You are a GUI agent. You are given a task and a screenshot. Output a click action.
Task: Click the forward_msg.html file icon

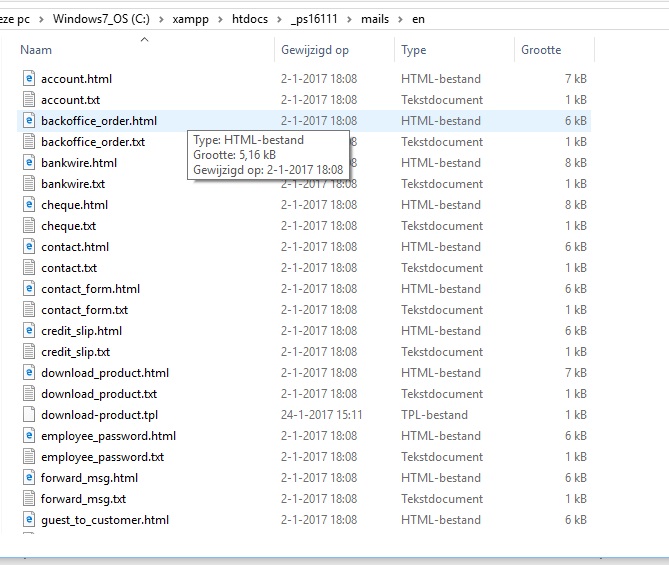(x=29, y=478)
